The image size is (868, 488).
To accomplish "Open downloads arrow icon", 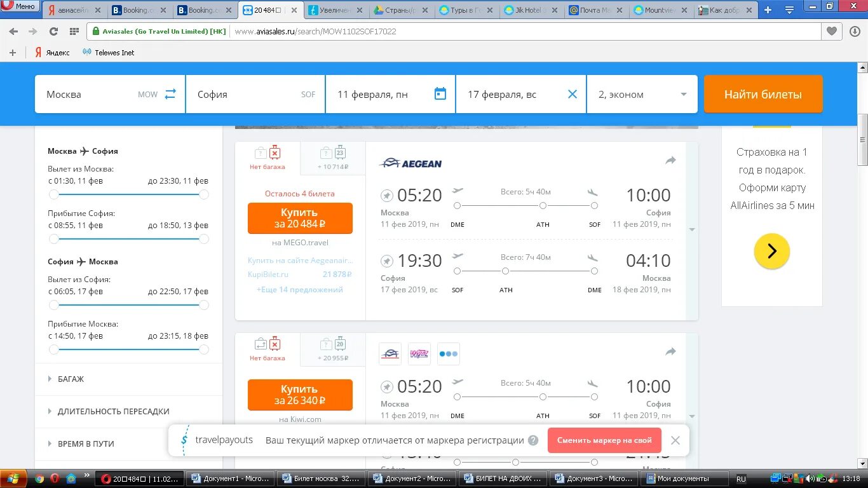I will [x=854, y=31].
